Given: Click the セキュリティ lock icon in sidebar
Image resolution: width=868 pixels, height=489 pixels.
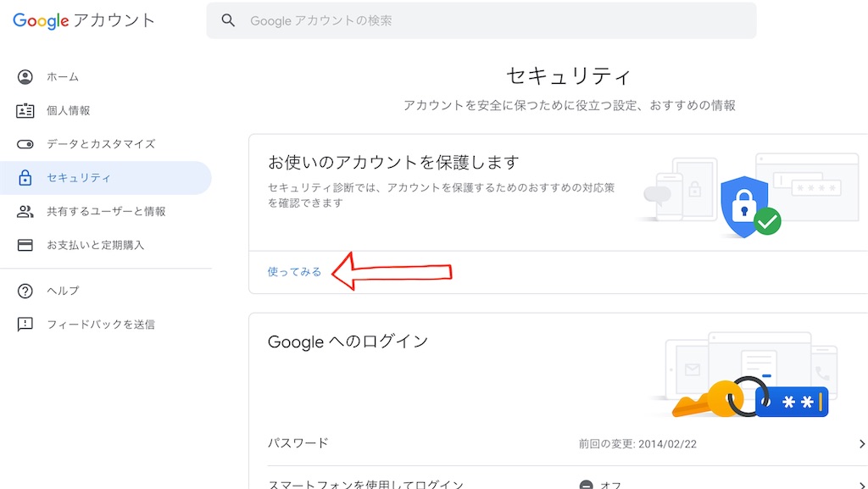Looking at the screenshot, I should (x=25, y=178).
